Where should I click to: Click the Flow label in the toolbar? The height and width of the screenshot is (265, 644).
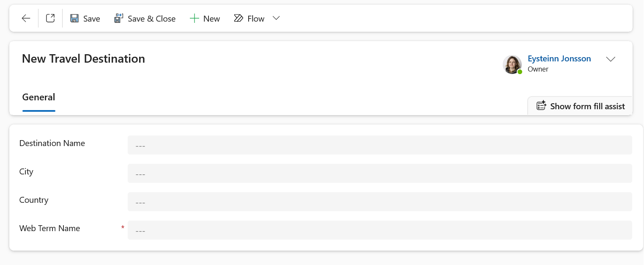256,19
